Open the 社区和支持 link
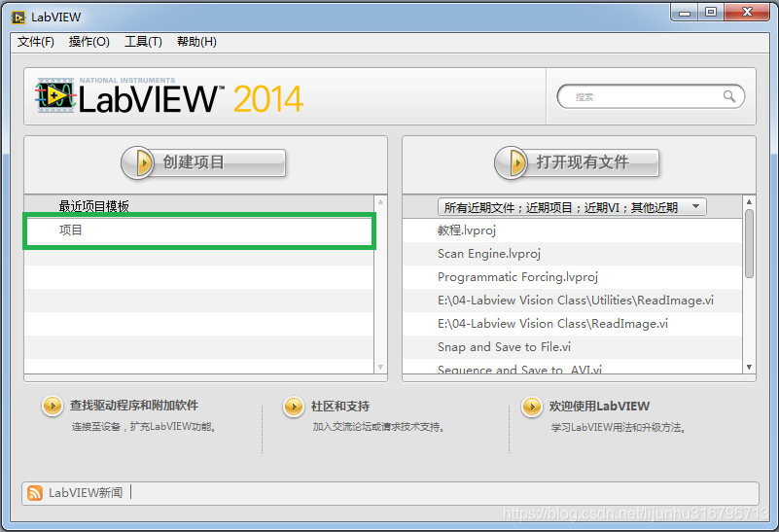Viewport: 779px width, 532px height. pos(340,407)
